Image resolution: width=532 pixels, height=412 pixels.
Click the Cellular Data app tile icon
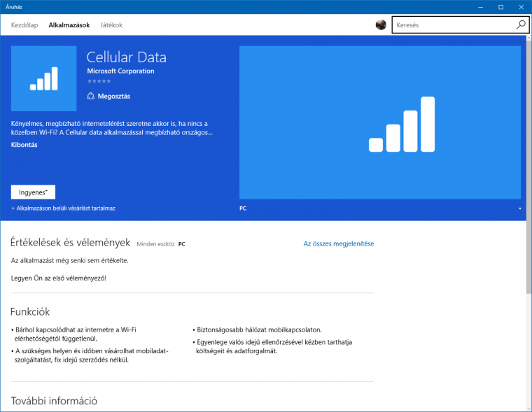tap(44, 78)
